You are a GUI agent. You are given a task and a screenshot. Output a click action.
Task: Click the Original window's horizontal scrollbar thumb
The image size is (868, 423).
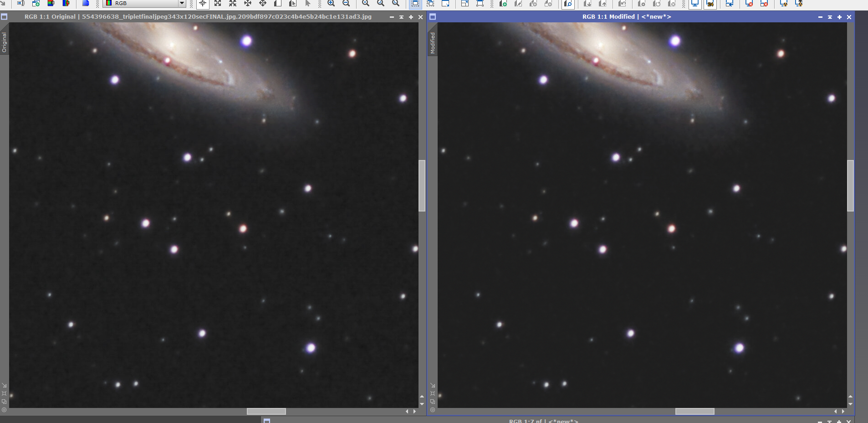(x=266, y=411)
